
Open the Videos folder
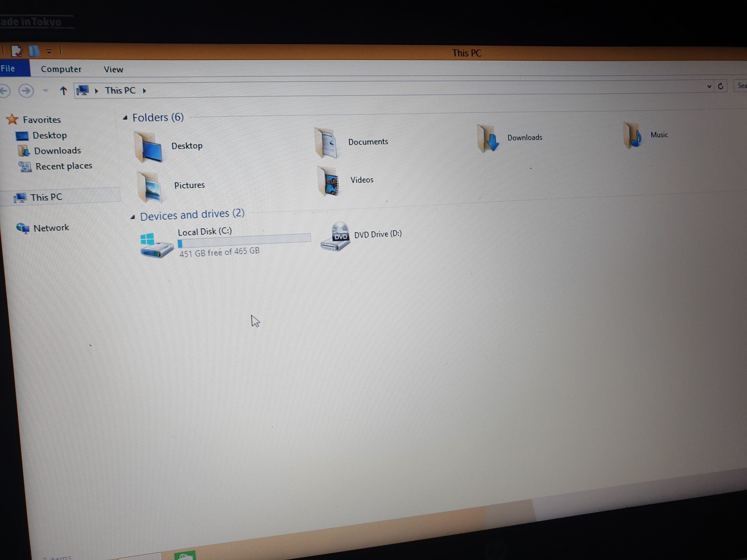point(361,180)
